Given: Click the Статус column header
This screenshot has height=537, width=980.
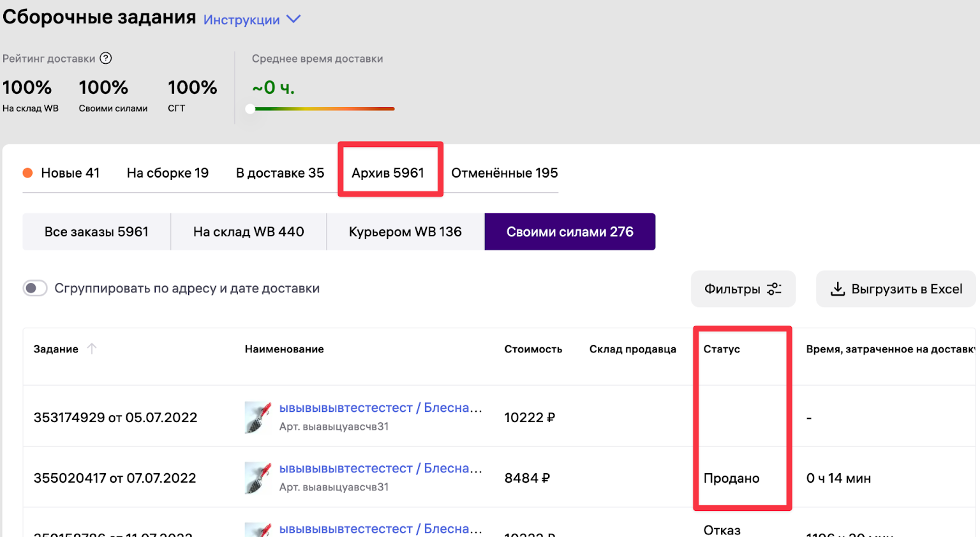Looking at the screenshot, I should point(722,349).
